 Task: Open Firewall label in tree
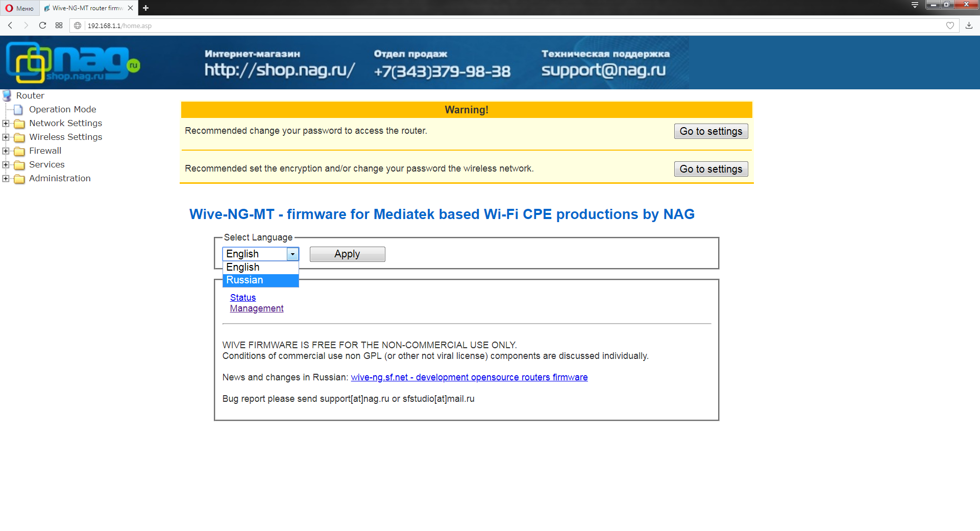coord(45,151)
